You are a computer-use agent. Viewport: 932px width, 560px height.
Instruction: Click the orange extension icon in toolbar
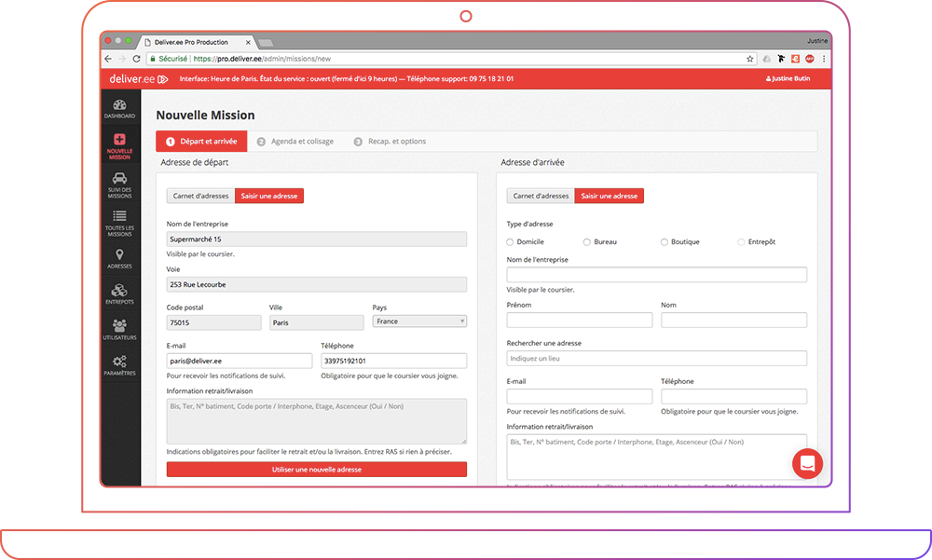(795, 59)
